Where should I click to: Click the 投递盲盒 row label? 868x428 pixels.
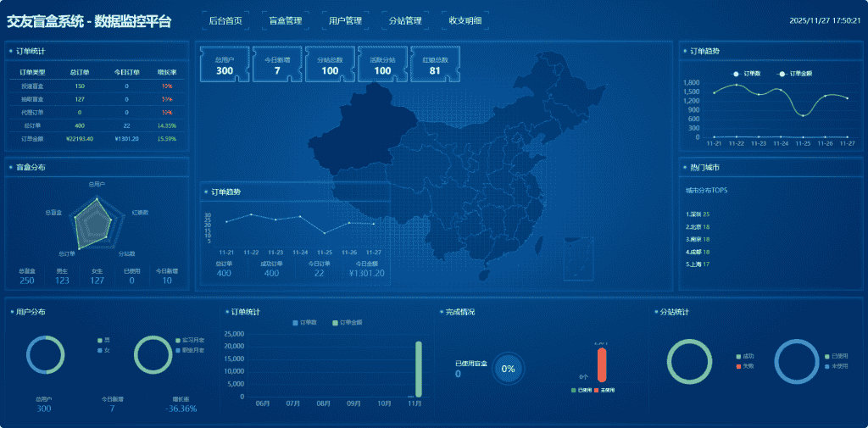31,86
